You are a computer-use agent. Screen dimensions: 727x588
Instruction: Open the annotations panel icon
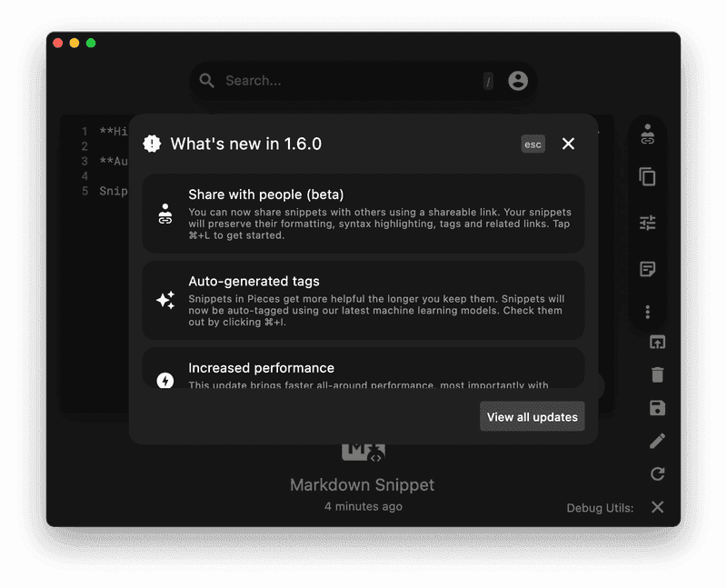pos(648,266)
